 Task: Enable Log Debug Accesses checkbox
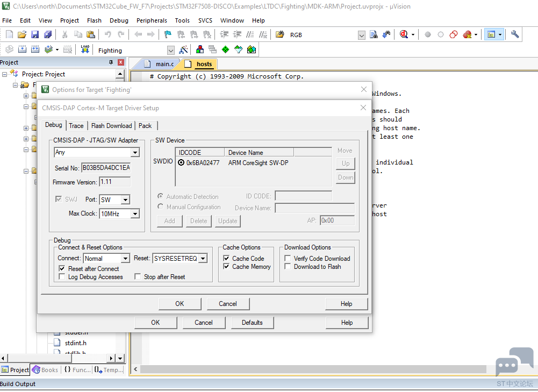pyautogui.click(x=62, y=277)
